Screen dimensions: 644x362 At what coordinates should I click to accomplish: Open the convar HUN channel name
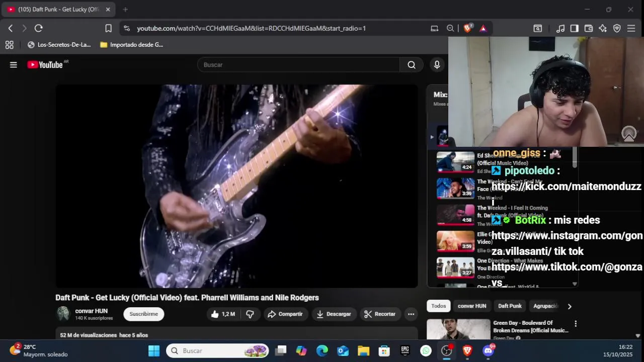click(91, 311)
